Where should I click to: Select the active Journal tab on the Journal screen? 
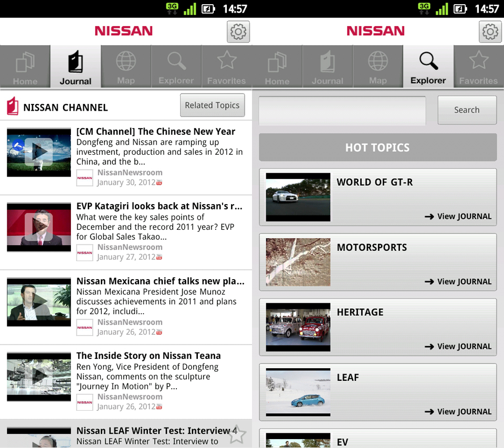click(76, 67)
